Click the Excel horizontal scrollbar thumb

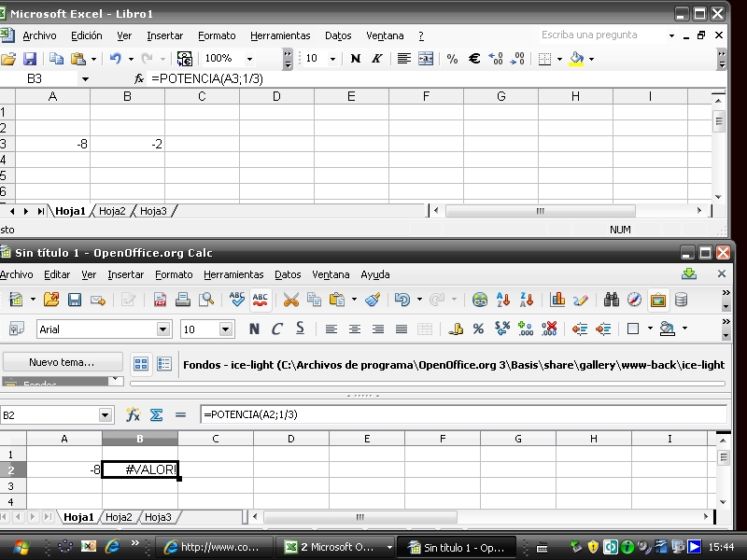click(x=541, y=211)
